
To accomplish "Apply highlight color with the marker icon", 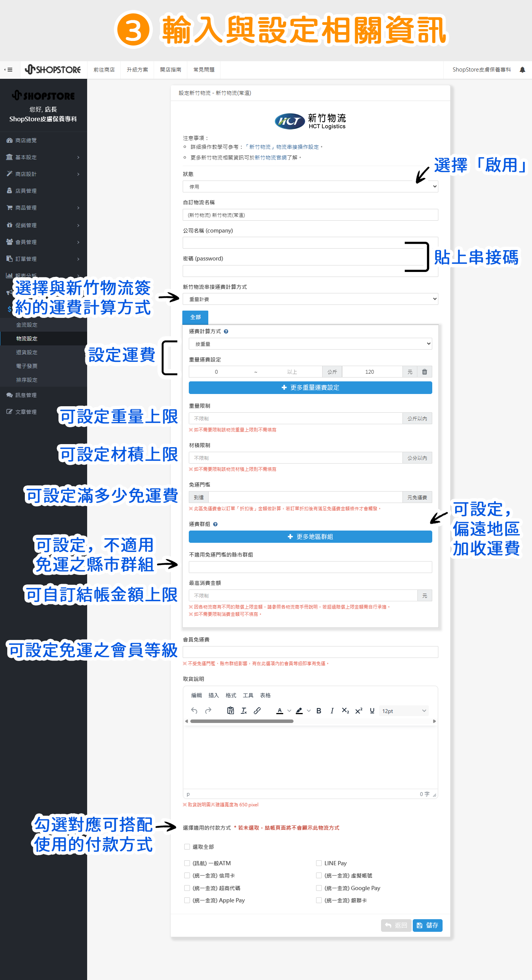I will (x=299, y=711).
